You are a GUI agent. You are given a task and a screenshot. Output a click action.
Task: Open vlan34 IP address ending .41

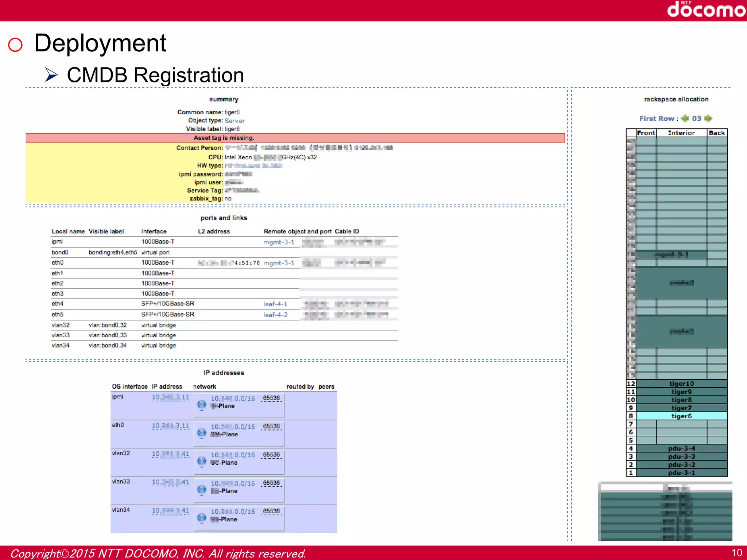coord(170,510)
